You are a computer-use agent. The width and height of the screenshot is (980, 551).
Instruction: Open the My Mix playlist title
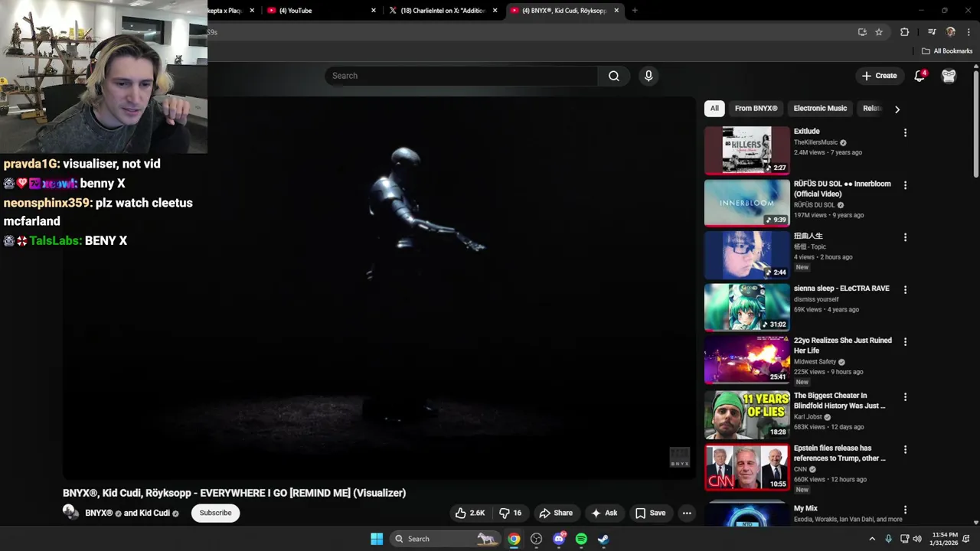tap(805, 508)
